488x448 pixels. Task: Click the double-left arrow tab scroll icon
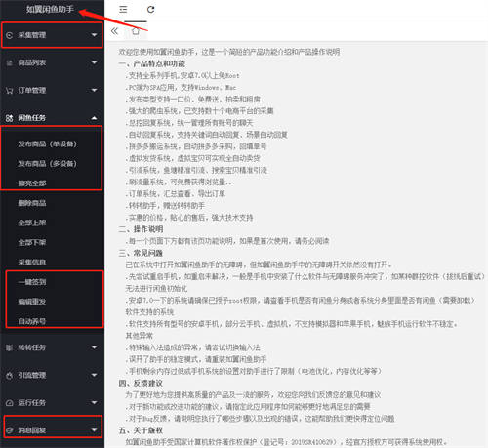coord(114,31)
